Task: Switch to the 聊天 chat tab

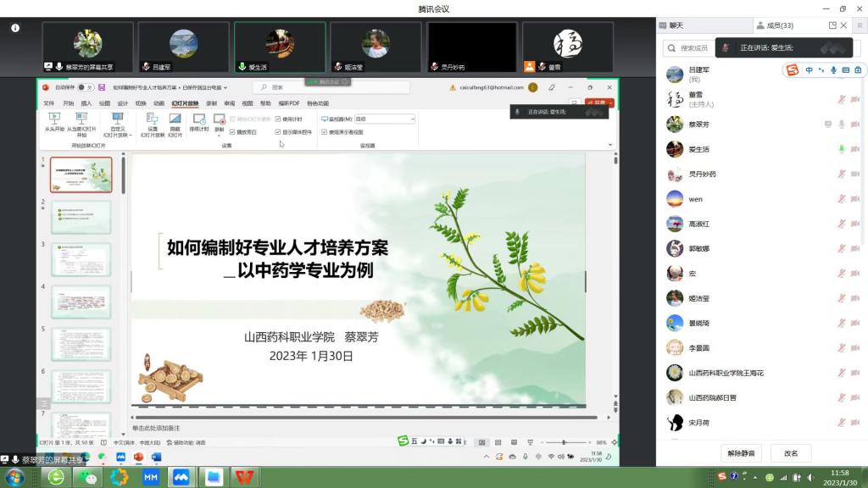Action: coord(676,25)
